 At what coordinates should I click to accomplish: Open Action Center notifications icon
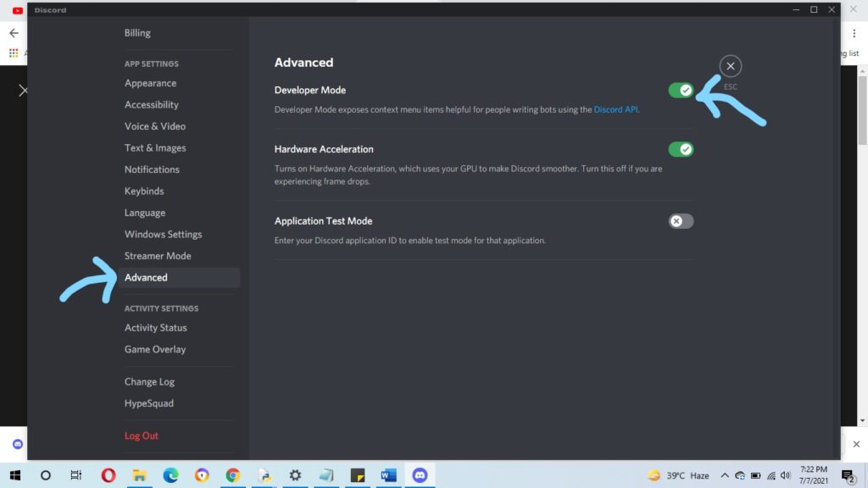click(x=849, y=475)
